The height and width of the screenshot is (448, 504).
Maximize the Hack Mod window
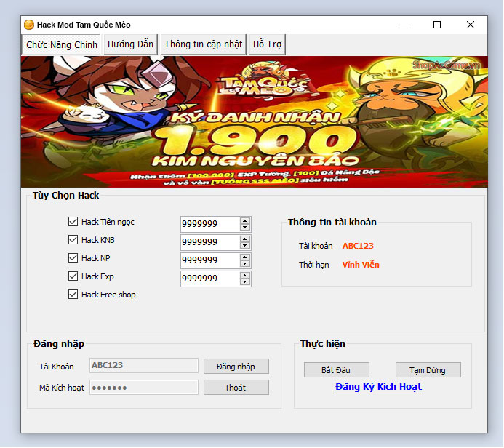[437, 25]
